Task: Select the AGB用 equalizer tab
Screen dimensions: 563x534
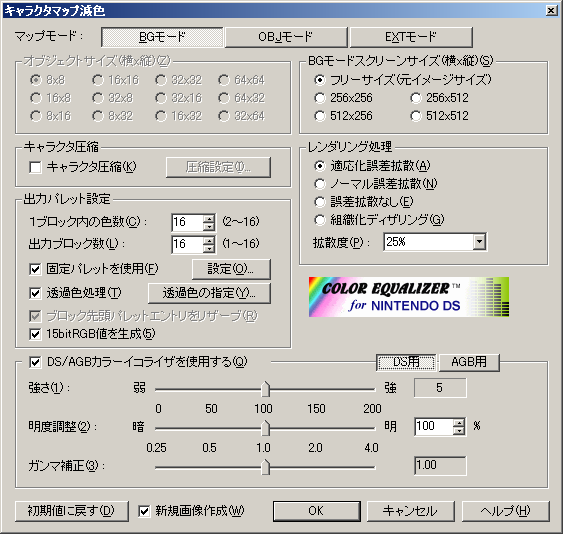Action: click(469, 362)
